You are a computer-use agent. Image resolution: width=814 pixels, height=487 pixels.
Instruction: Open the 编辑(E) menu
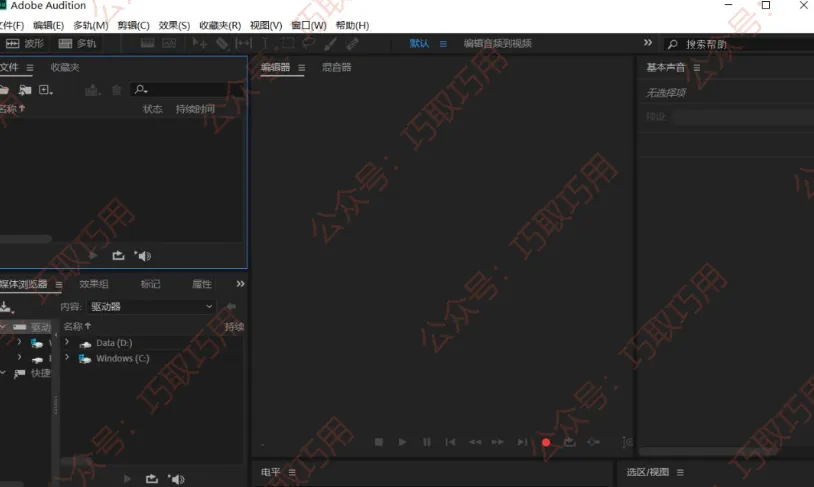[x=48, y=25]
